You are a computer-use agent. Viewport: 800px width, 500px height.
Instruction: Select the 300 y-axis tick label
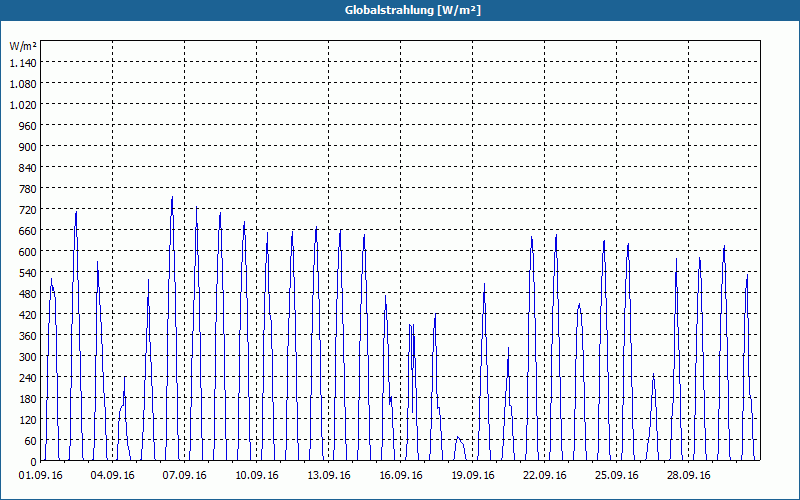28,357
